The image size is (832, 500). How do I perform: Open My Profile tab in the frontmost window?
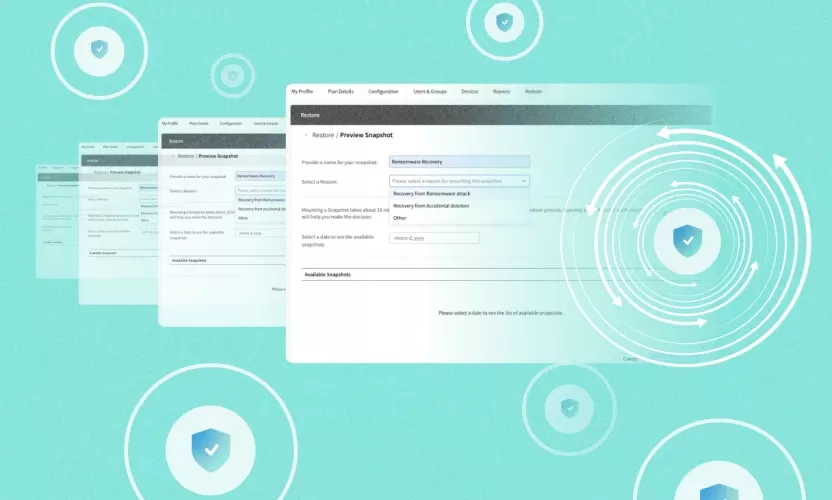(x=302, y=91)
